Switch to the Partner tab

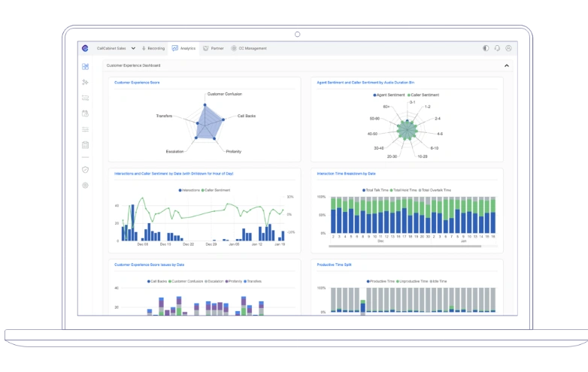(213, 48)
